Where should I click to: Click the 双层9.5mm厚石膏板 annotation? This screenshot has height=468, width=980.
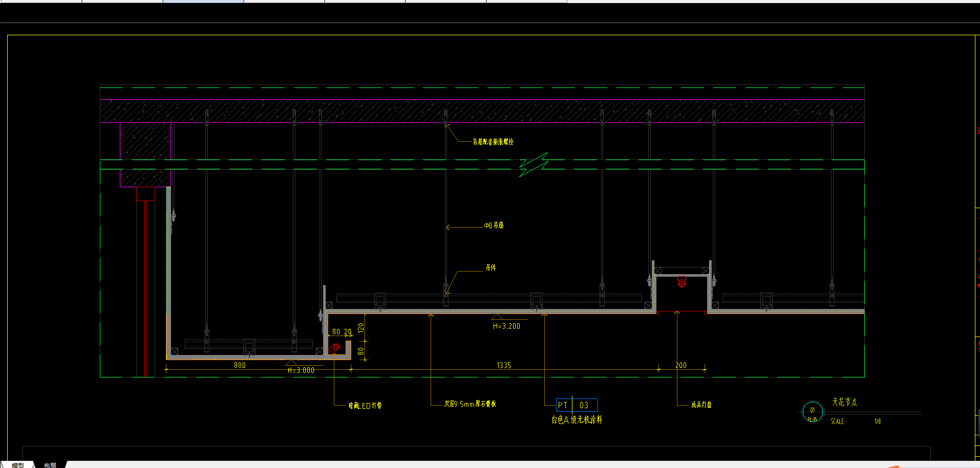coord(470,404)
